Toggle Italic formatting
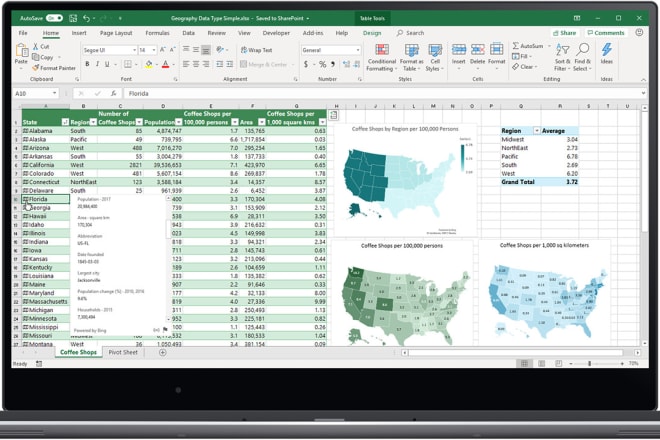The height and width of the screenshot is (440, 660). pyautogui.click(x=97, y=64)
